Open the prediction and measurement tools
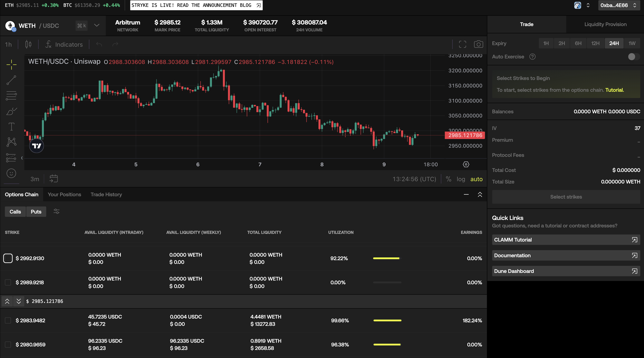Screen dimensions: 644x358 11,158
